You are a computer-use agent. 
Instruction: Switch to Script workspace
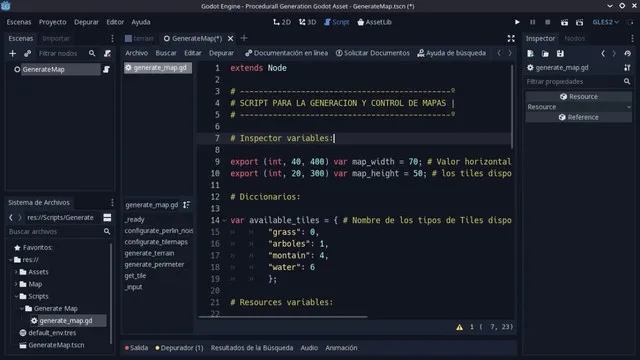[336, 22]
